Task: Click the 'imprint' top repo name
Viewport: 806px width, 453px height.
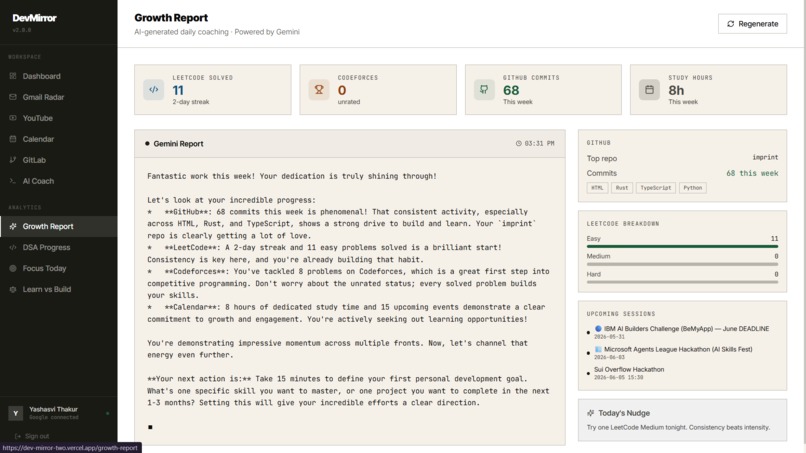Action: (x=765, y=157)
